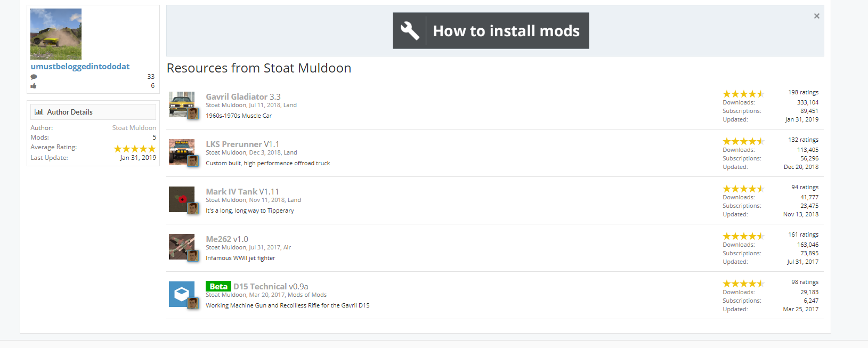Click the user avatar image of umustbeloggedintododat

(56, 34)
